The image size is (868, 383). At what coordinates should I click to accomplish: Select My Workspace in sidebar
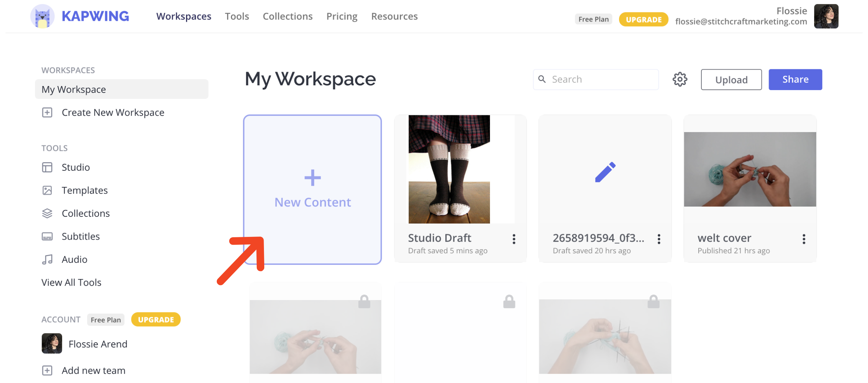[122, 89]
